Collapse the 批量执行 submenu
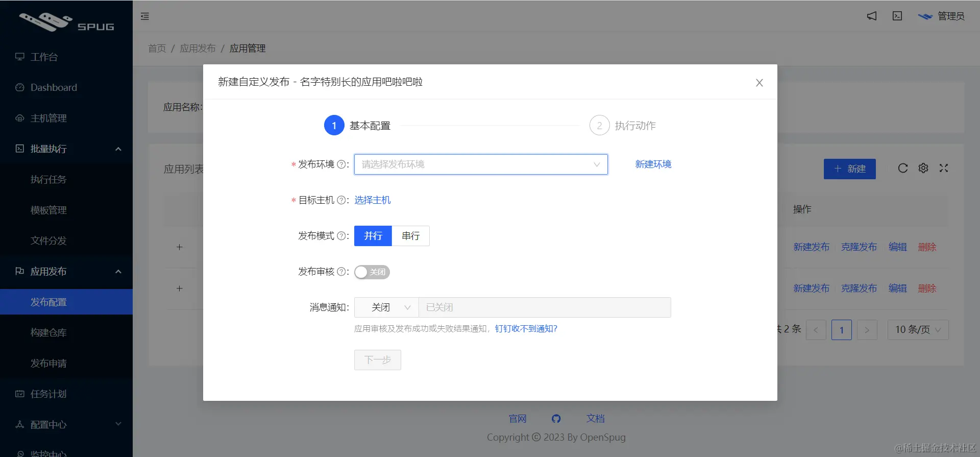 tap(66, 149)
